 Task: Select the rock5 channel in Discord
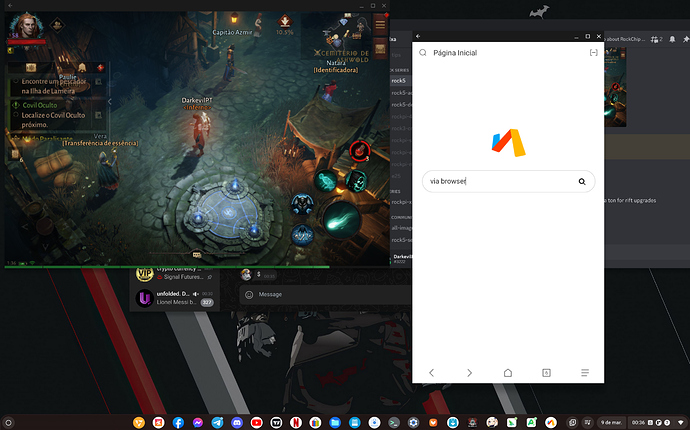400,81
